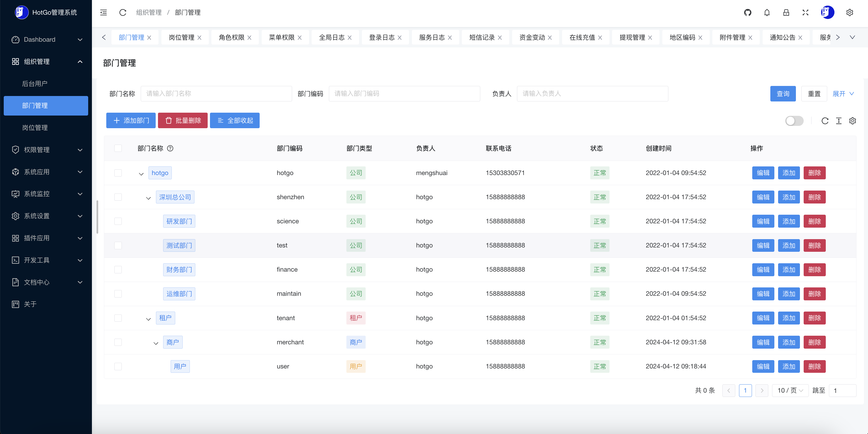Expand the 权限管理 sidebar menu
868x434 pixels.
pyautogui.click(x=46, y=150)
